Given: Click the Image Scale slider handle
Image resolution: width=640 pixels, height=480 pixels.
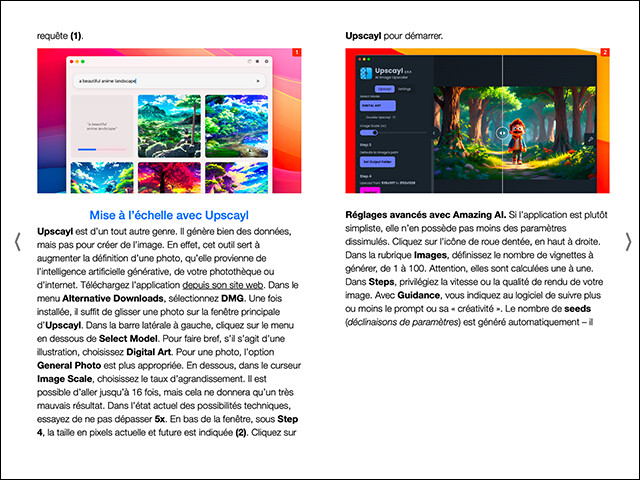Looking at the screenshot, I should [x=375, y=132].
